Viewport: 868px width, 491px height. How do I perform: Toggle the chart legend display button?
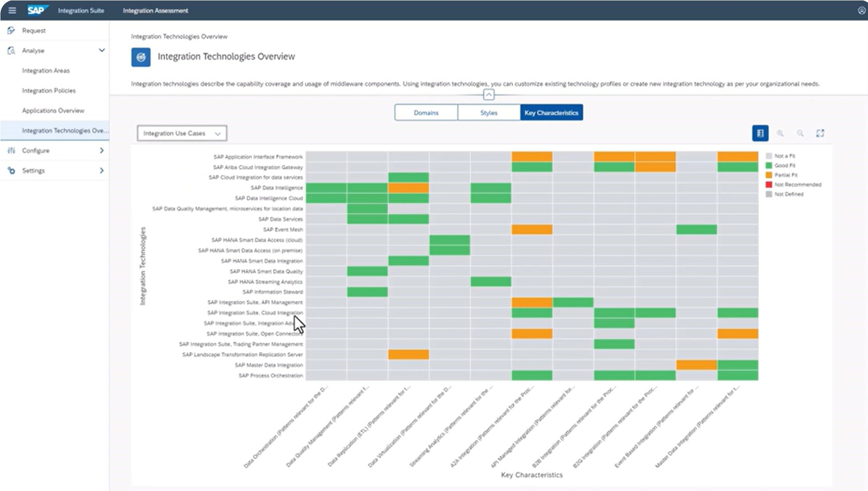[761, 133]
